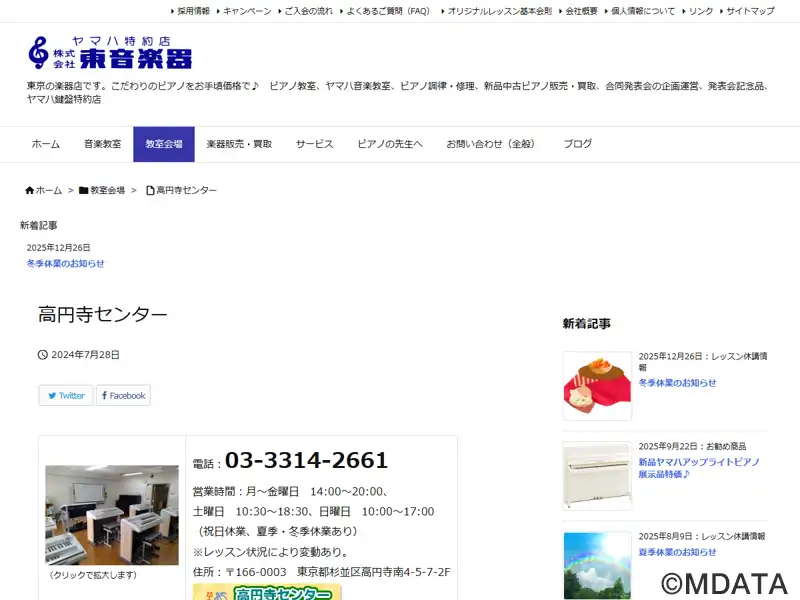Click the 住所 address line text
Image resolution: width=800 pixels, height=600 pixels.
(x=321, y=572)
